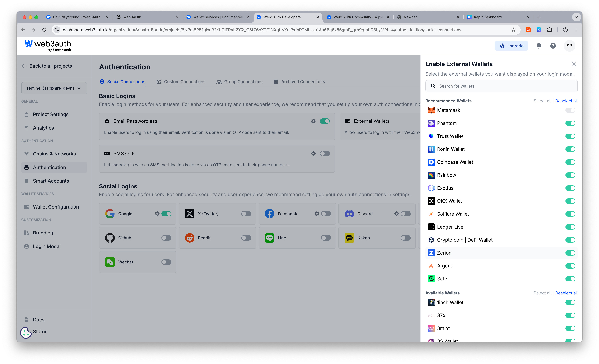Open Facebook login settings gear
This screenshot has width=599, height=364.
pos(316,214)
